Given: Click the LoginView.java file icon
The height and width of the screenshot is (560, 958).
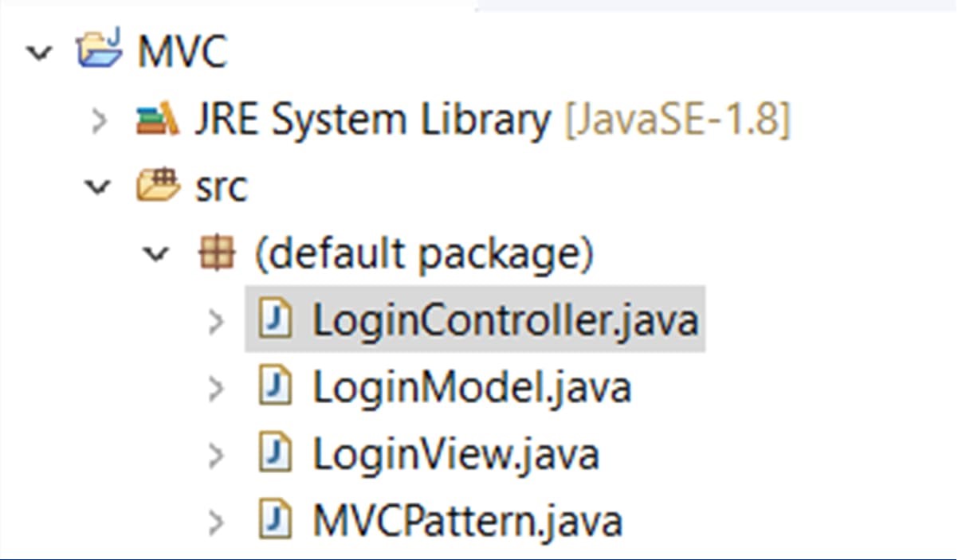Looking at the screenshot, I should point(276,454).
